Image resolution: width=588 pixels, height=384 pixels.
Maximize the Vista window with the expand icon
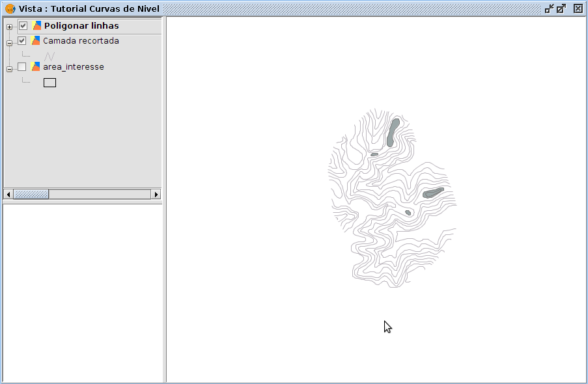(x=561, y=8)
